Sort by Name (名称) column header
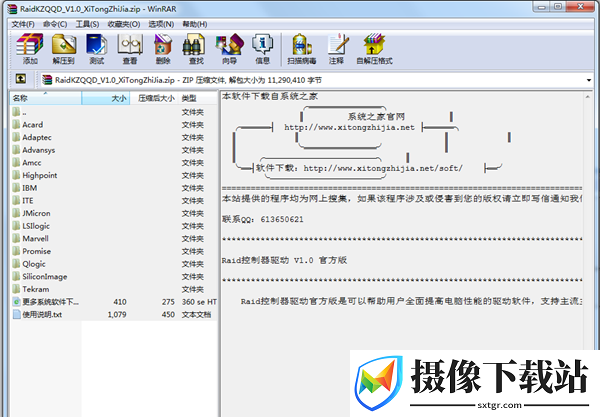600x417 pixels. (x=46, y=98)
